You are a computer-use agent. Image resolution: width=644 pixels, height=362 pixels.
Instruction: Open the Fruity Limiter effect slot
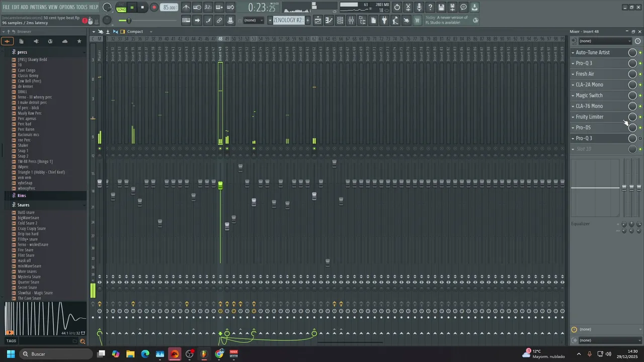click(589, 117)
